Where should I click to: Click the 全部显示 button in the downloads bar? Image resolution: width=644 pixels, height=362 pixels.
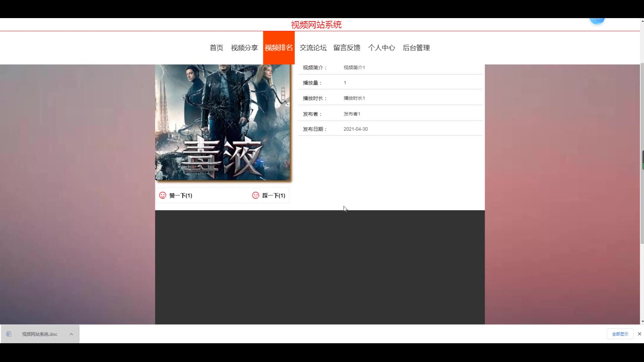620,334
